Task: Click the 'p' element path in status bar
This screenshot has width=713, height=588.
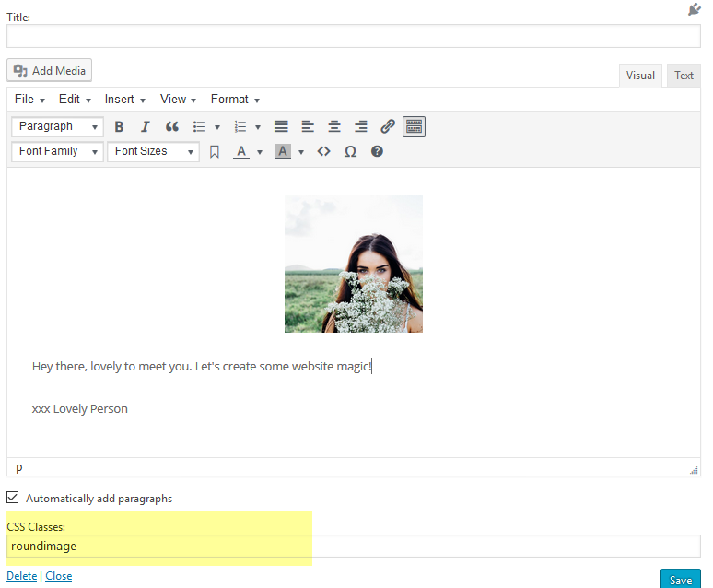Action: click(x=19, y=467)
